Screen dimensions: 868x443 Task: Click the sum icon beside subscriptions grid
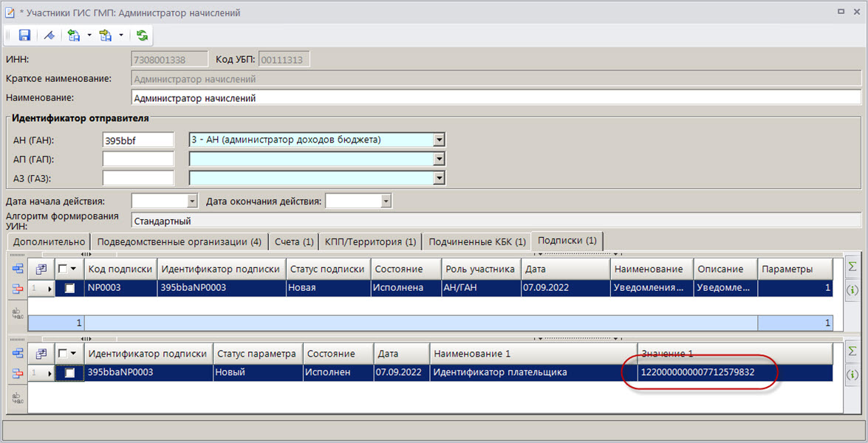[x=852, y=267]
